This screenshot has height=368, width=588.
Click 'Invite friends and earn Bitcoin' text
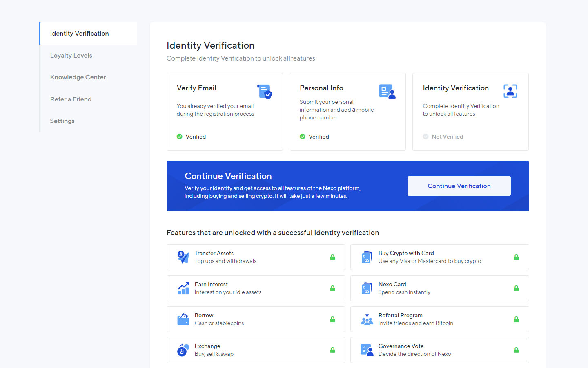click(x=416, y=323)
